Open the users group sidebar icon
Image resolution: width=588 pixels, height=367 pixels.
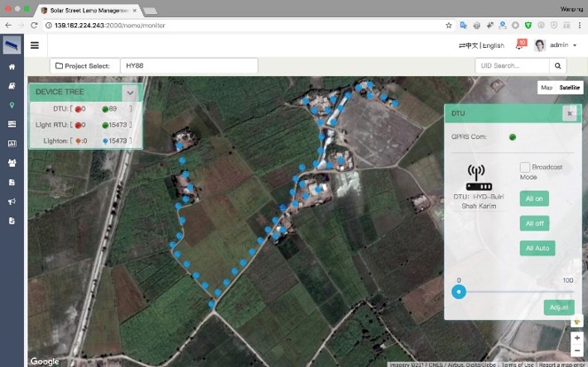(12, 162)
